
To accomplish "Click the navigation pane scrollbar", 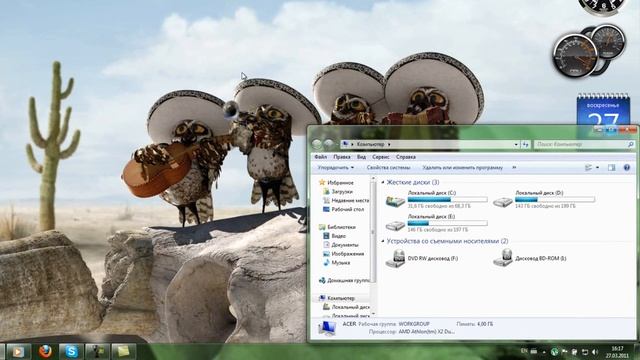I will point(373,232).
